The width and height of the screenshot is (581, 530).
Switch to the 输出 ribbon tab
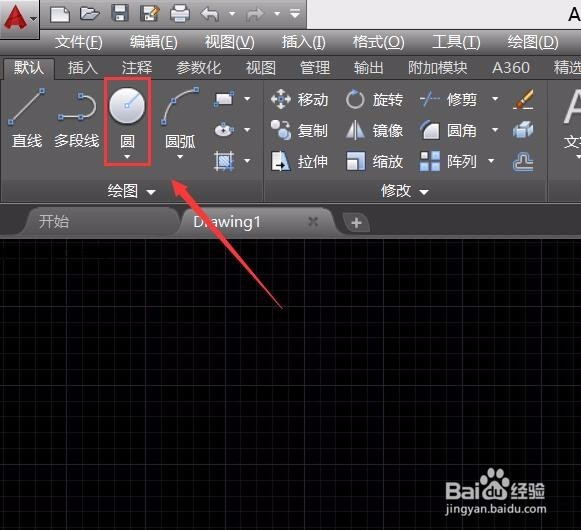[369, 68]
